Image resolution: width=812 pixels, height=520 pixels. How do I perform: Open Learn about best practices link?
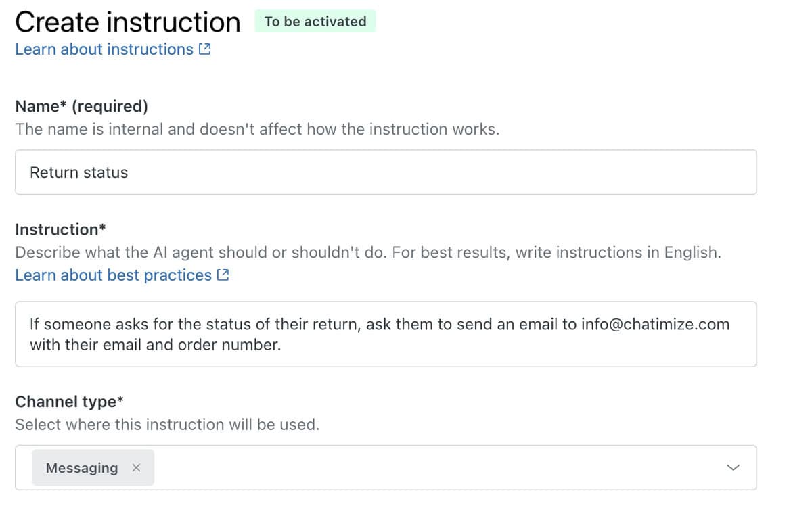click(x=113, y=275)
